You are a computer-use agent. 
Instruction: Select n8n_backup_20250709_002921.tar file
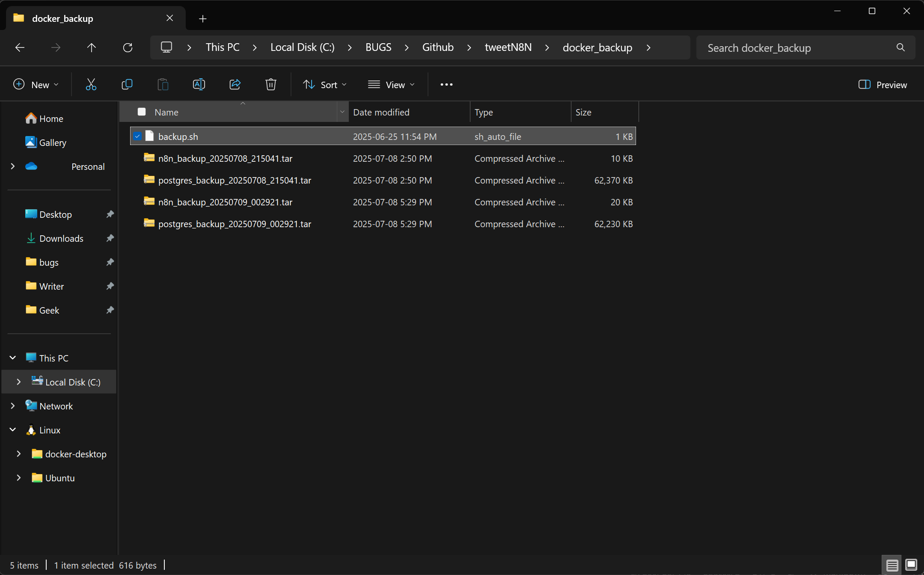[x=383, y=202]
